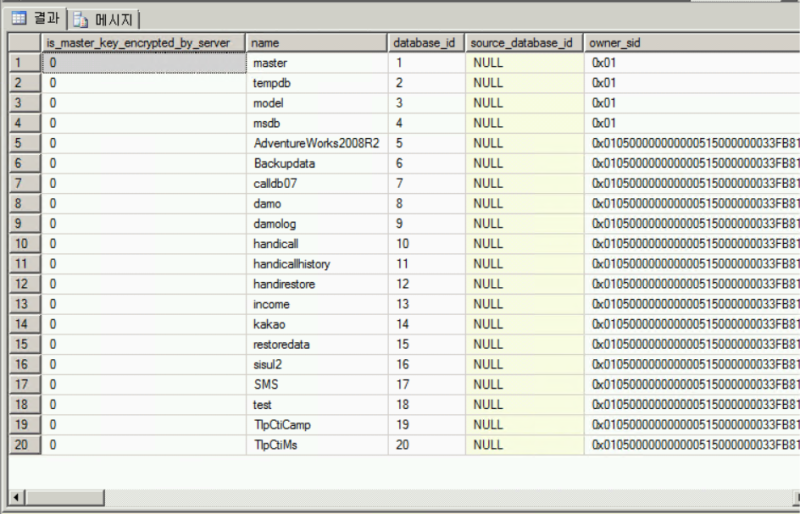
Task: Select the name column header
Action: click(x=317, y=43)
